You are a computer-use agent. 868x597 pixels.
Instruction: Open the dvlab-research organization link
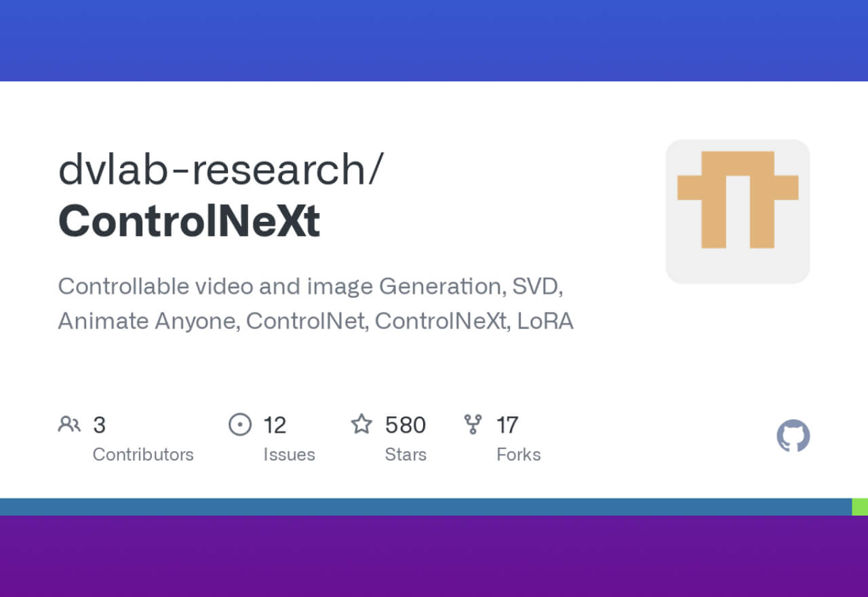221,171
